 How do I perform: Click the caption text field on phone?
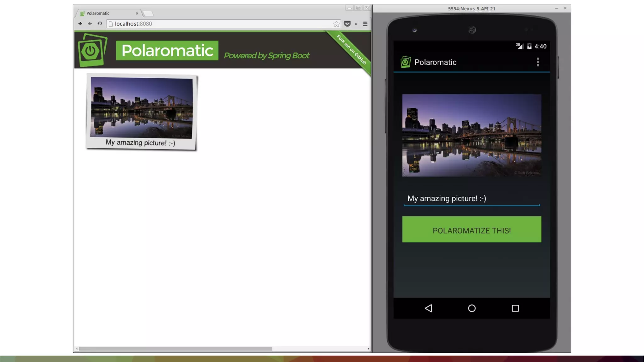pyautogui.click(x=471, y=199)
